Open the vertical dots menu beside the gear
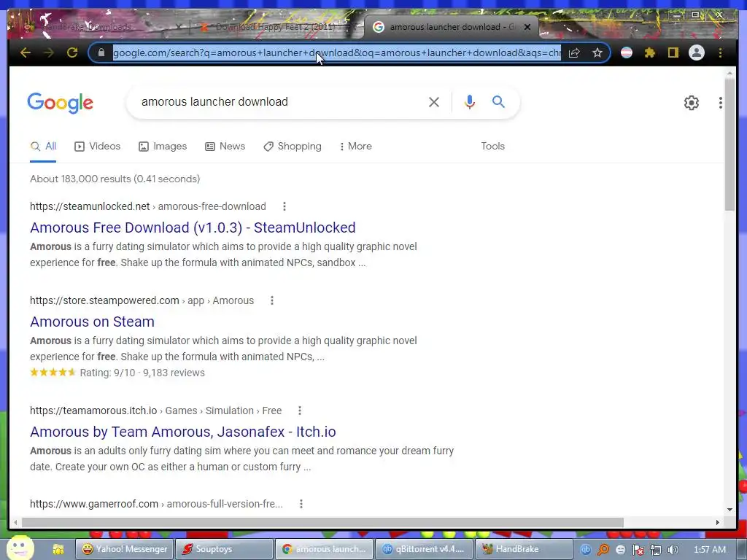This screenshot has height=560, width=747. 720,103
